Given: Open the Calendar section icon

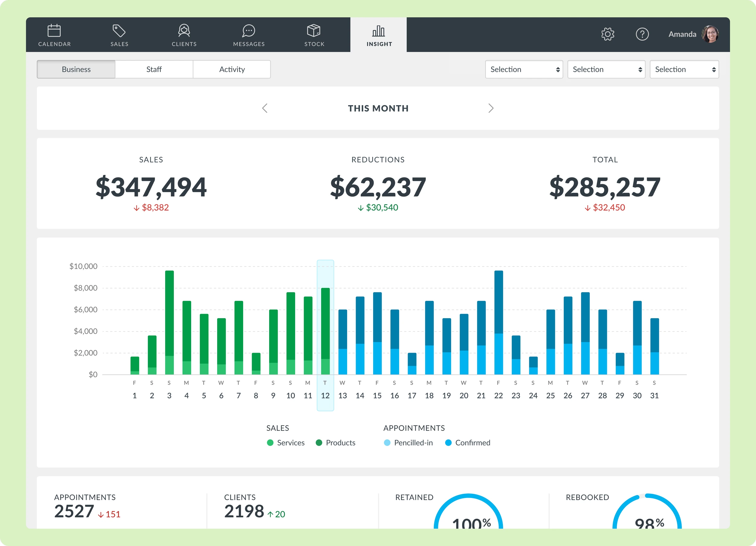Looking at the screenshot, I should coord(54,31).
